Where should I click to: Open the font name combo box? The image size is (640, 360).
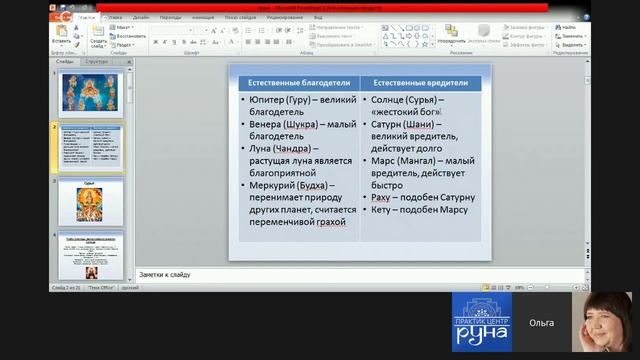click(x=172, y=31)
